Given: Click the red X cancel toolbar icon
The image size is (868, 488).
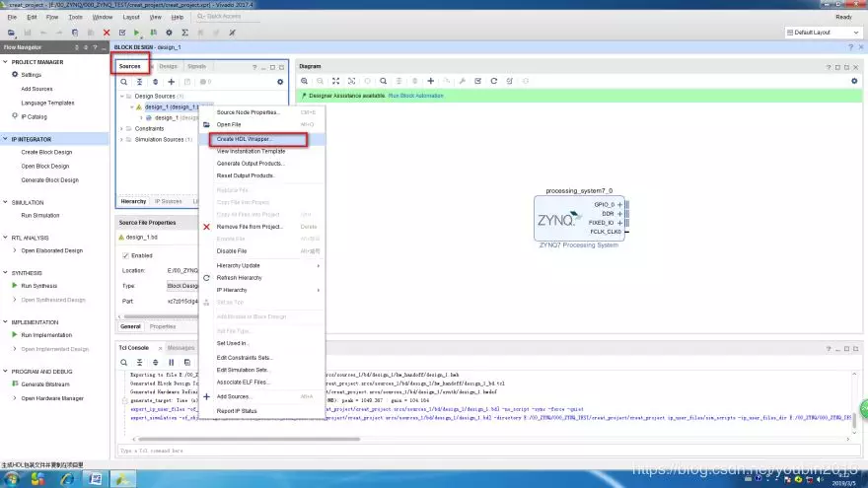Looking at the screenshot, I should (x=107, y=33).
